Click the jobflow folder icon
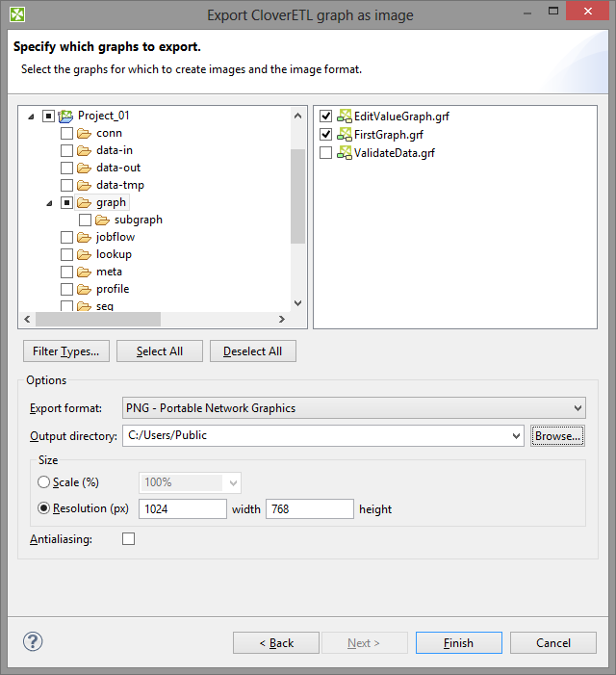Image resolution: width=616 pixels, height=675 pixels. click(85, 237)
